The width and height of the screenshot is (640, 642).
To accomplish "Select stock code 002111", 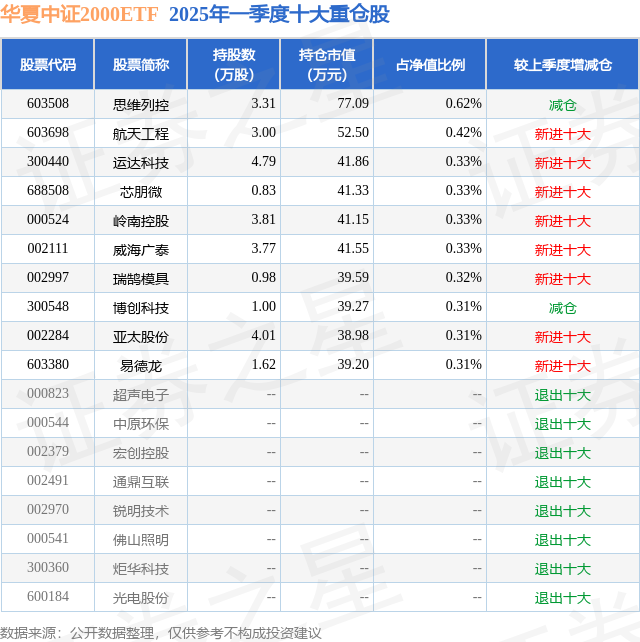I will (48, 249).
